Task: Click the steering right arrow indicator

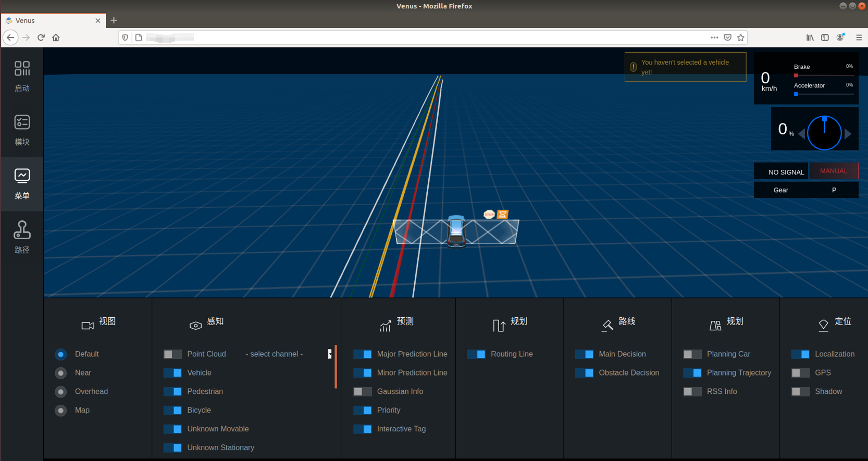Action: coord(848,134)
